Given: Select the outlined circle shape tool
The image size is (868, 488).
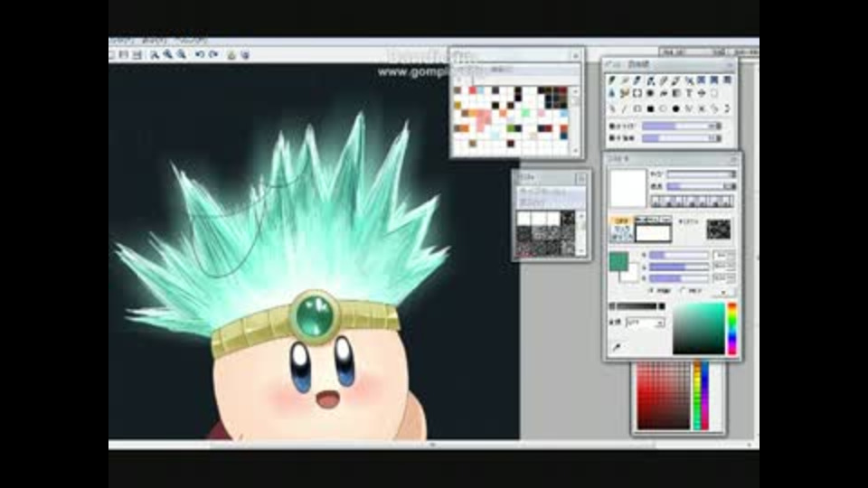Looking at the screenshot, I should tap(663, 109).
